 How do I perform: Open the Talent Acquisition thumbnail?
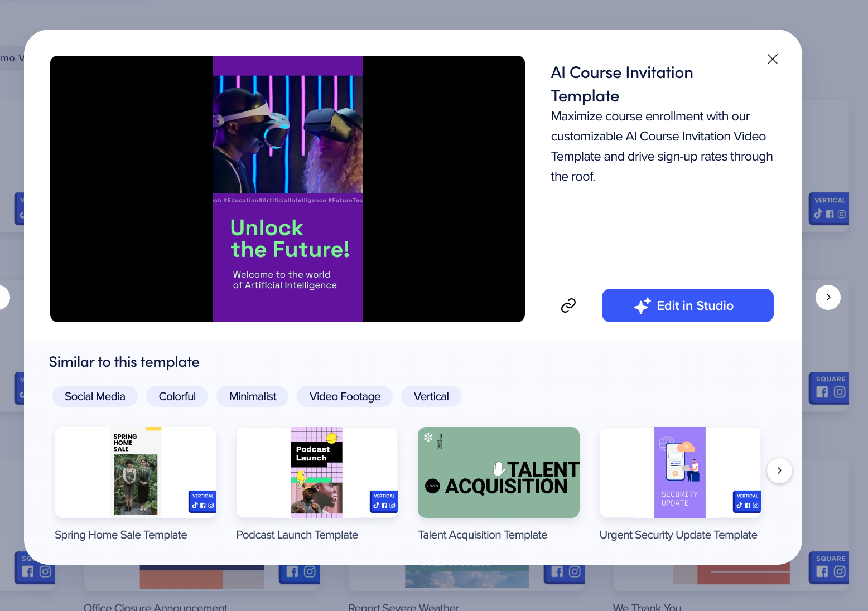pyautogui.click(x=498, y=472)
